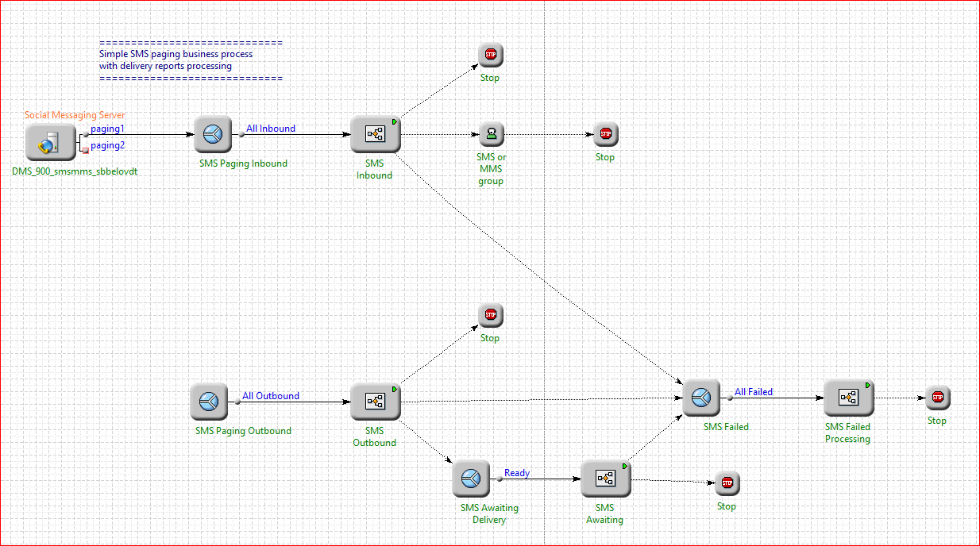Click the Stop icon after SMS or MMS group
This screenshot has width=980, height=546.
[606, 134]
